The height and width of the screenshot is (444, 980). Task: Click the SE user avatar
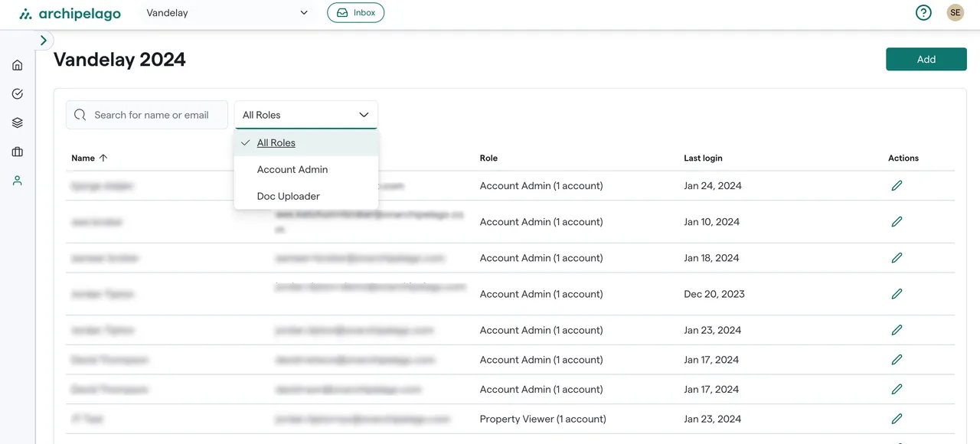click(x=955, y=13)
